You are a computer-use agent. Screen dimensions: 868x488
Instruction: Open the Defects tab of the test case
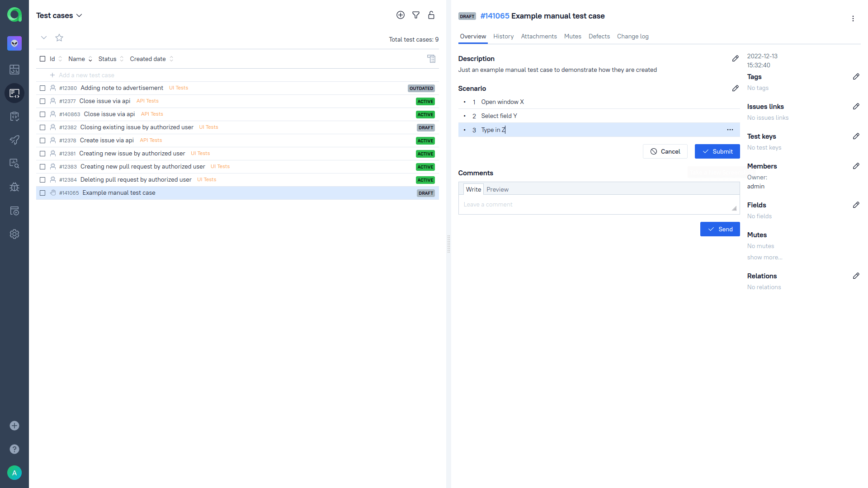[599, 36]
